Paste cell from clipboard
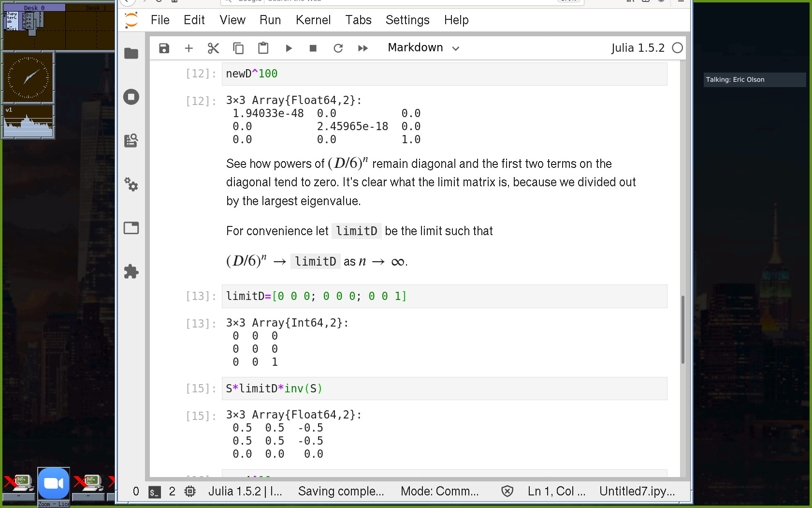 [x=263, y=48]
